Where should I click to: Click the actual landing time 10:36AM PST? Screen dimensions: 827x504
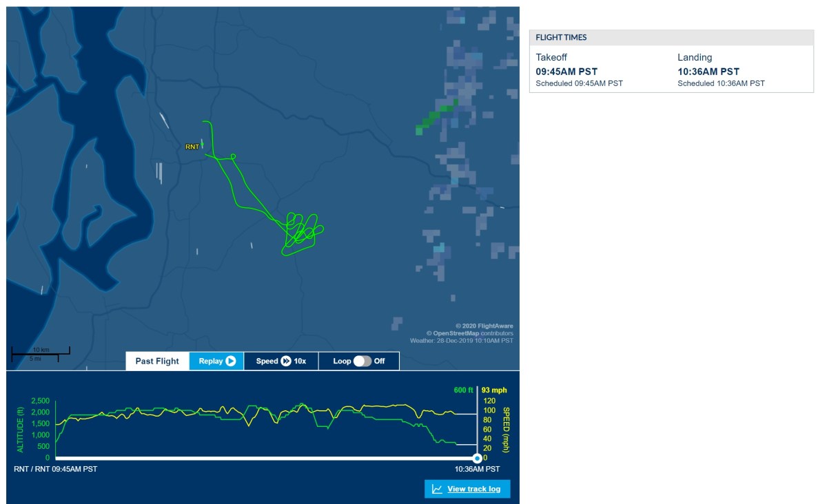(x=708, y=72)
